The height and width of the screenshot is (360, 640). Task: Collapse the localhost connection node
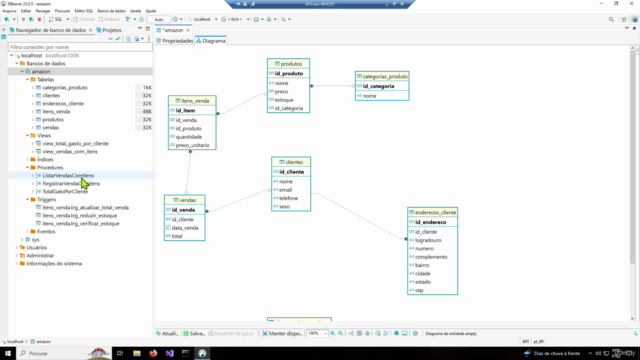coord(11,56)
